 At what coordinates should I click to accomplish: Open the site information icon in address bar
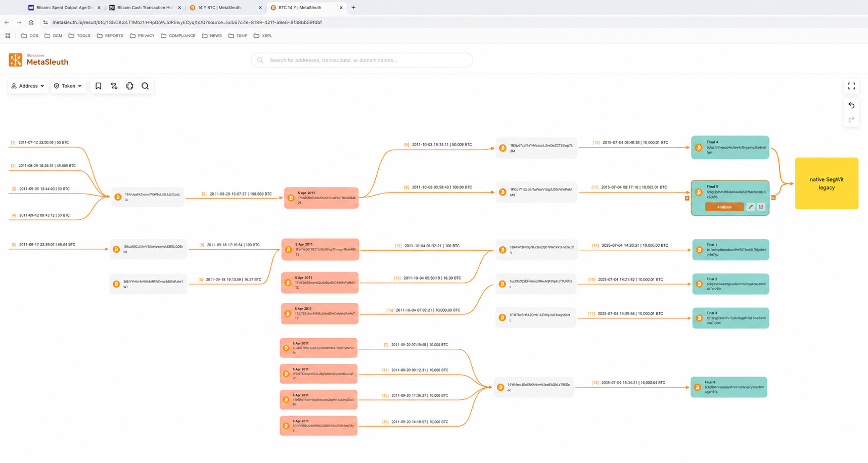pyautogui.click(x=45, y=22)
